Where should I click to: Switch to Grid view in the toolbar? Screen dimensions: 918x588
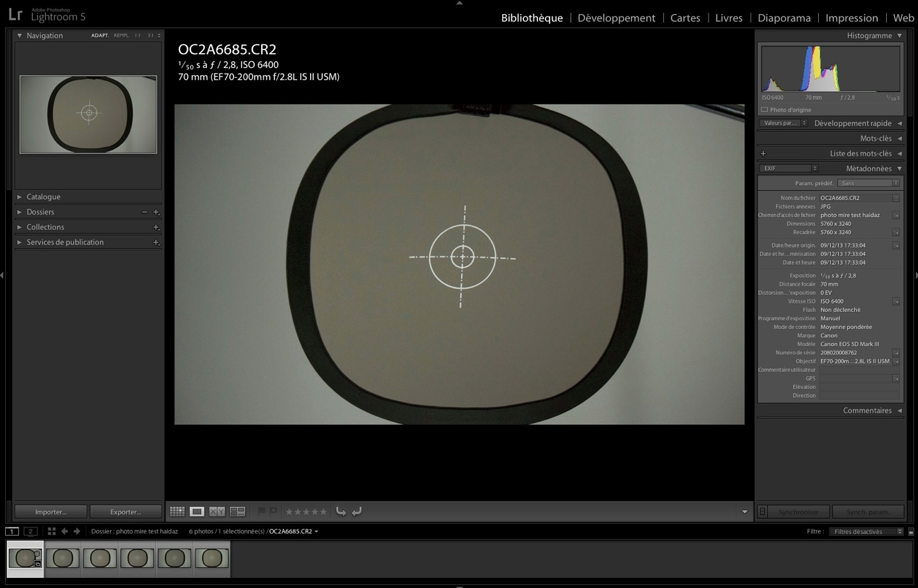[x=177, y=512]
